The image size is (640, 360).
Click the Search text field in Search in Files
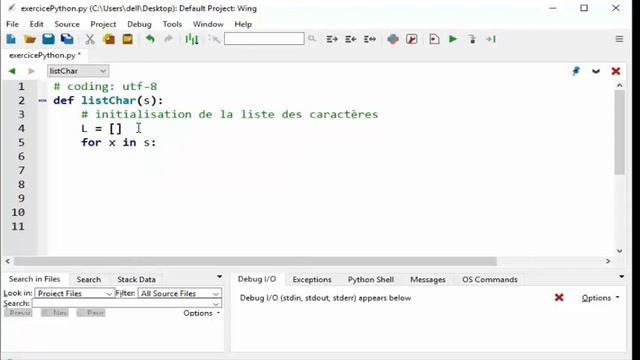127,303
